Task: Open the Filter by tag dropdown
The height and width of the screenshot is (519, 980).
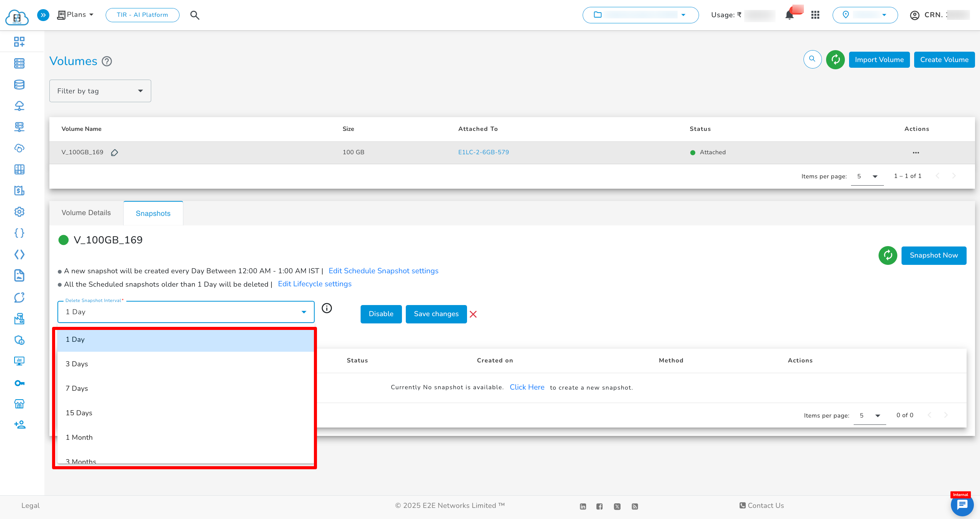Action: point(100,91)
